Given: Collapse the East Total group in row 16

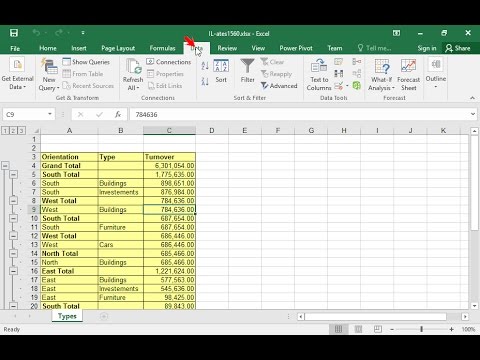Looking at the screenshot, I should tap(13, 271).
